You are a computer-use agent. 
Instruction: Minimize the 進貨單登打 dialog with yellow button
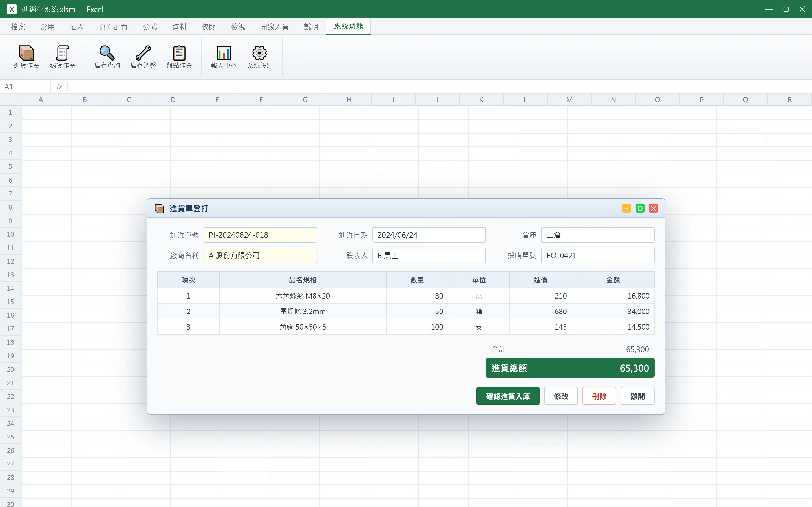point(626,208)
